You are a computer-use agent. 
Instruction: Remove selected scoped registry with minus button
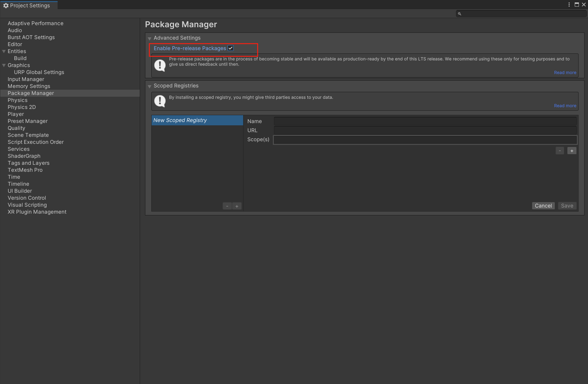click(227, 206)
